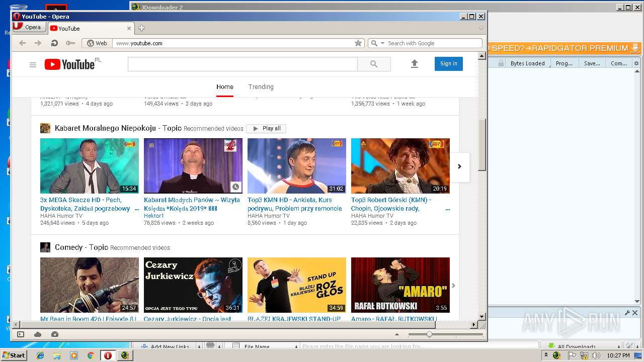Open a new tab with plus button

point(141,28)
